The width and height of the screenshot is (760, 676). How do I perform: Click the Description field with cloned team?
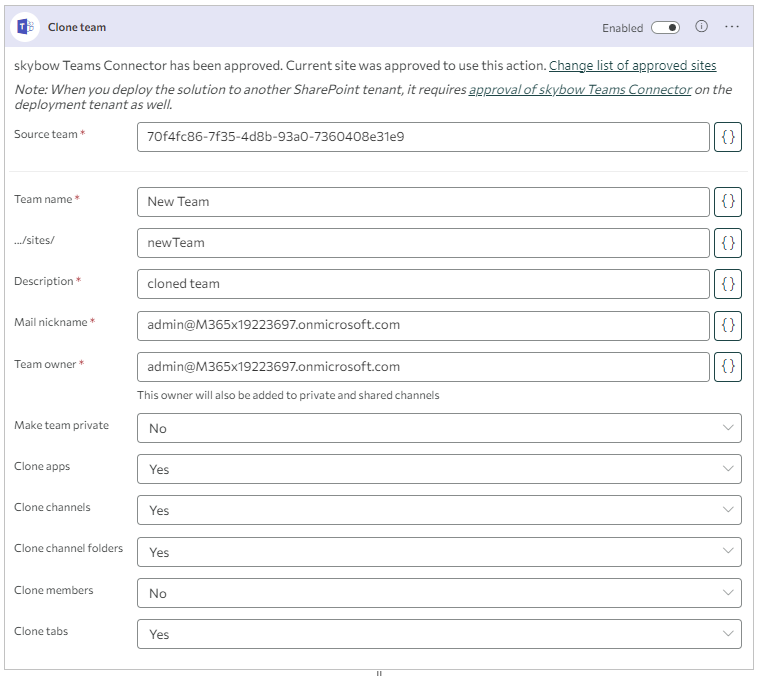[x=422, y=284]
